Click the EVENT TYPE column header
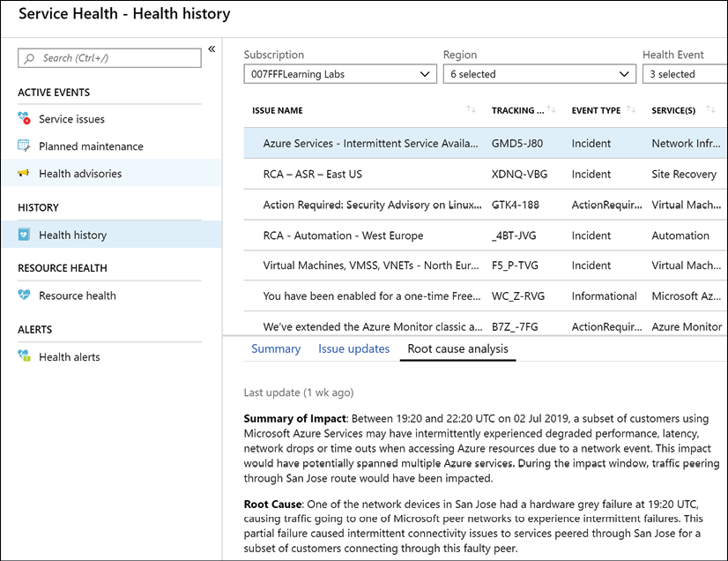The image size is (728, 561). pyautogui.click(x=596, y=110)
